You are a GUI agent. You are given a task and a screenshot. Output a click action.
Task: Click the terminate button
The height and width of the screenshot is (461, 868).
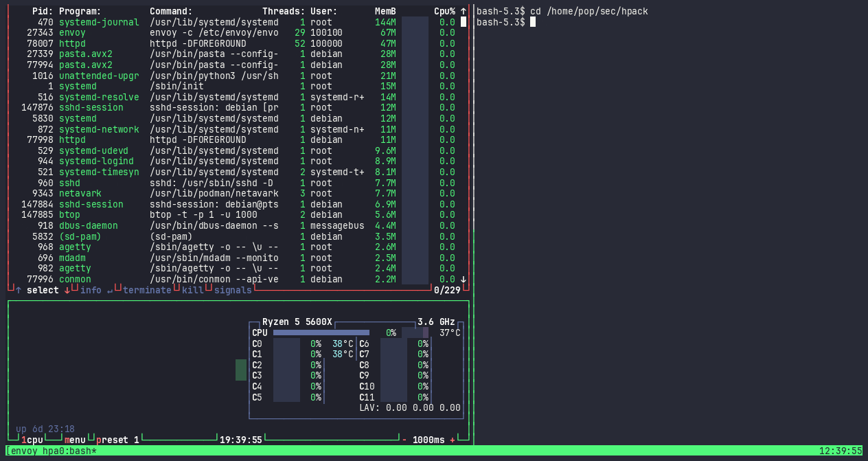coord(147,290)
